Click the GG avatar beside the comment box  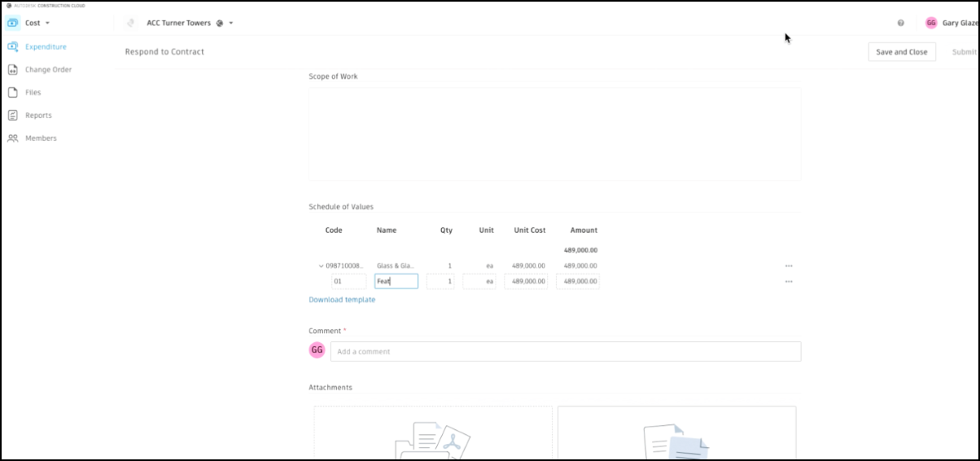(317, 350)
